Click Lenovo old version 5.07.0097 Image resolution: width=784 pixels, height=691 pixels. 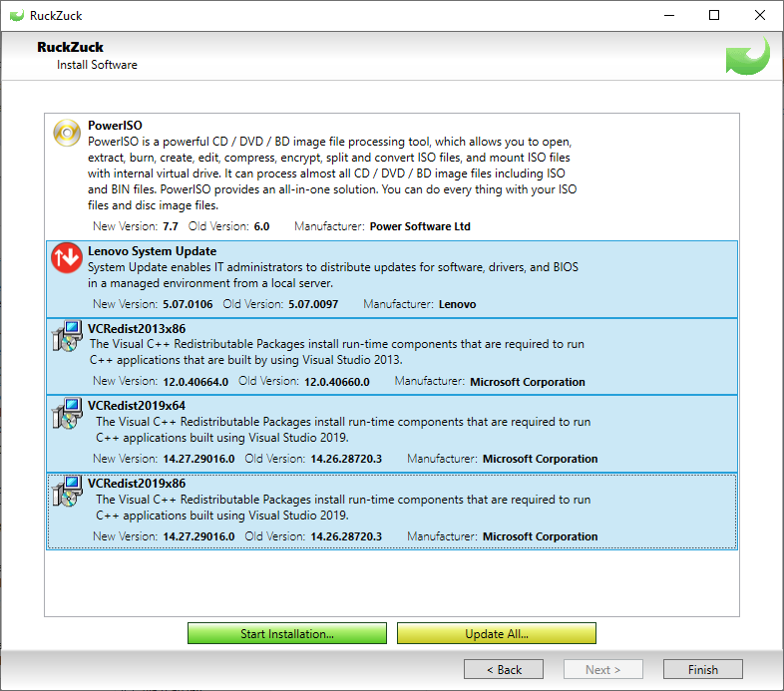click(x=313, y=304)
